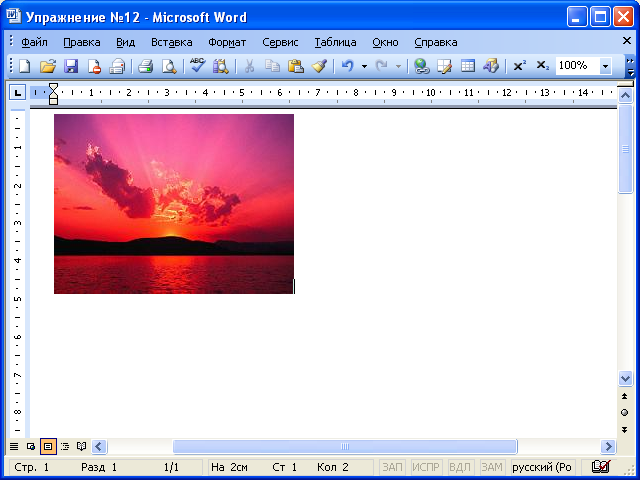Open the Окно menu
The width and height of the screenshot is (640, 480).
(385, 42)
